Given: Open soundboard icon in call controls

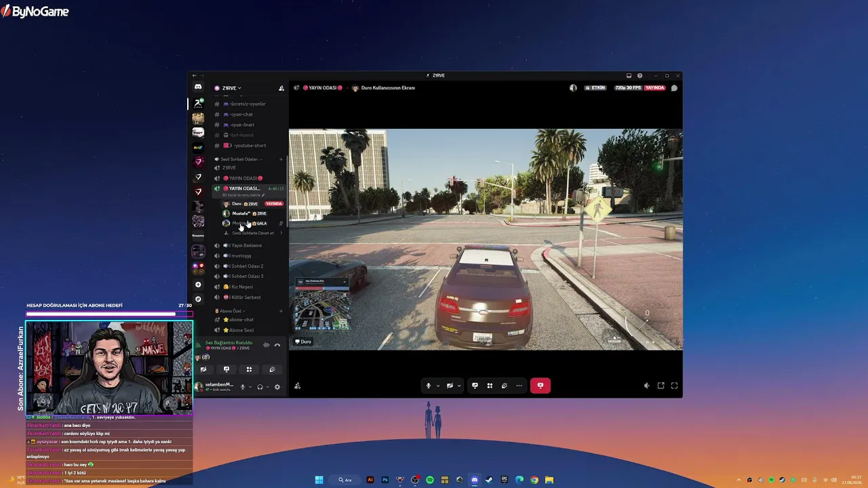Looking at the screenshot, I should pos(505,386).
